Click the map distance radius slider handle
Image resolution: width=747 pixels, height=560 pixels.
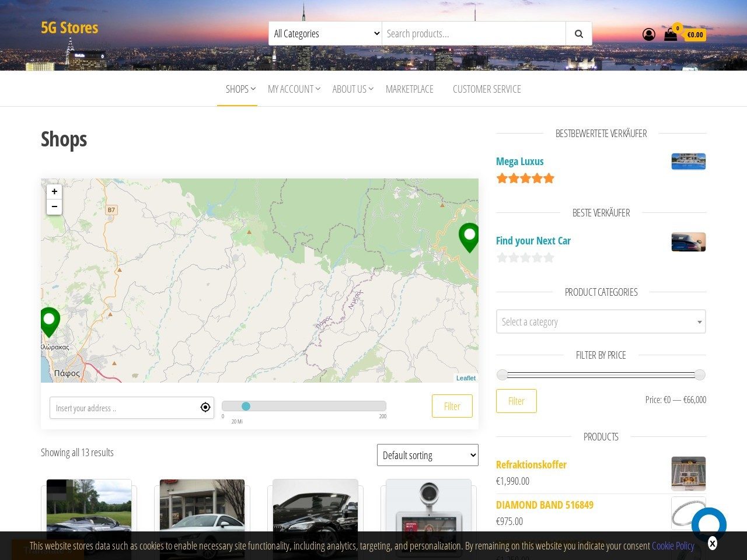[x=246, y=406]
